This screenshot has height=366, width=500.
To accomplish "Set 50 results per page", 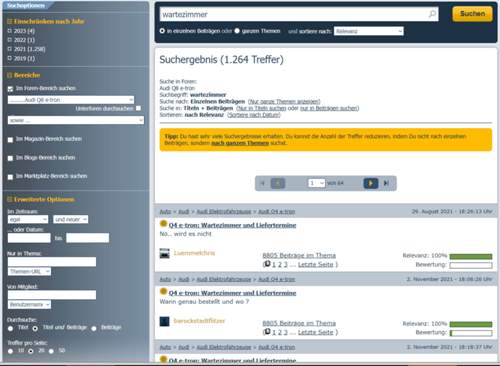I will pyautogui.click(x=51, y=351).
